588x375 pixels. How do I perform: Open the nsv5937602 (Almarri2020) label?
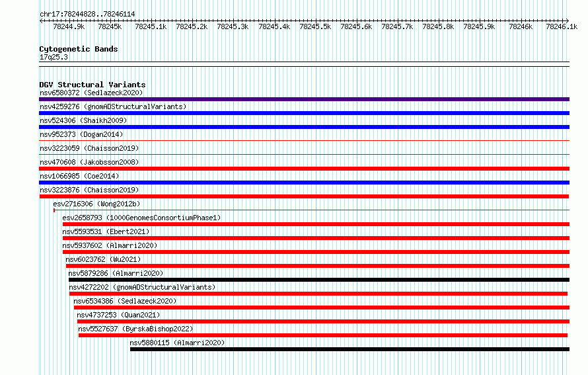pyautogui.click(x=110, y=245)
